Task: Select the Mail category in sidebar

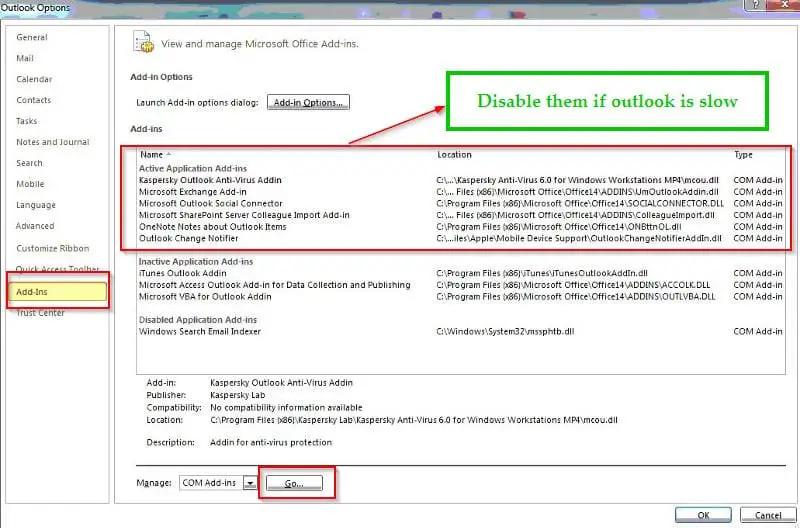Action: (25, 58)
